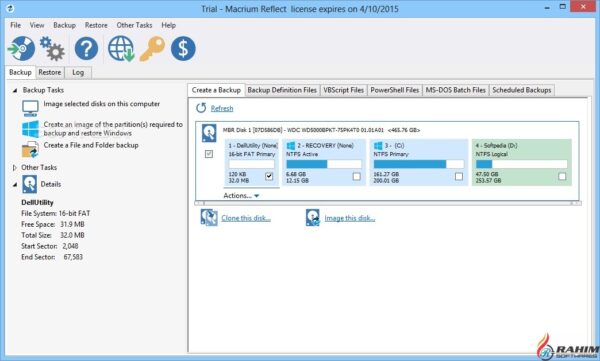The width and height of the screenshot is (600, 361).
Task: Select the DellUtility partition block
Action: click(x=252, y=163)
